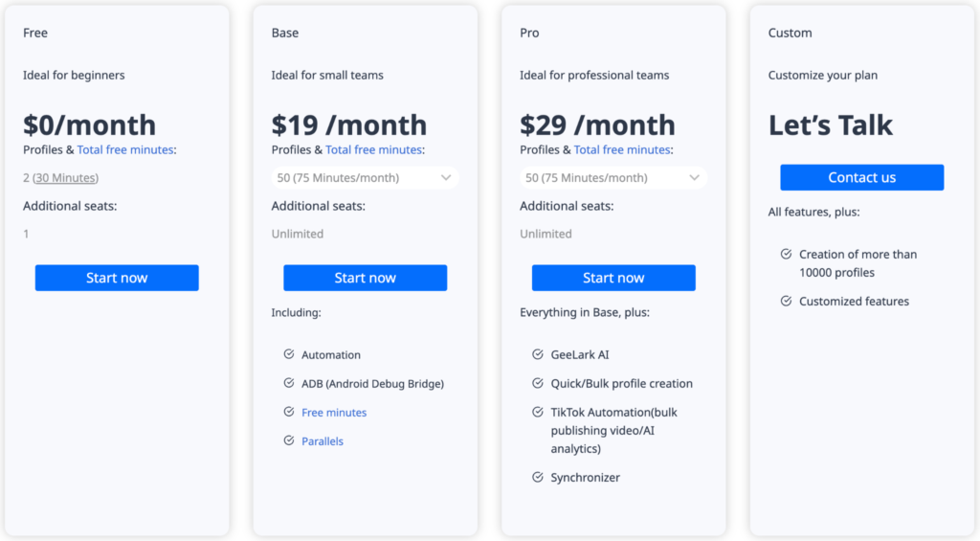980x541 pixels.
Task: Open the Free minutes feature link
Action: (x=334, y=413)
